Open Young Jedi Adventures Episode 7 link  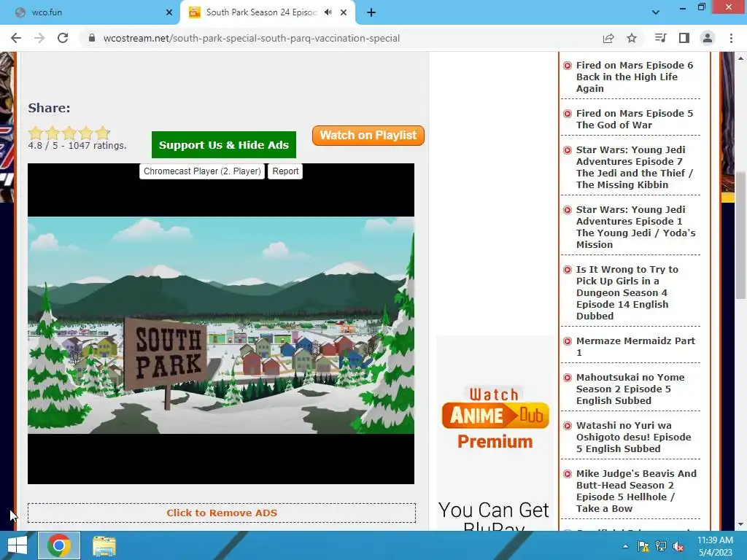click(635, 167)
